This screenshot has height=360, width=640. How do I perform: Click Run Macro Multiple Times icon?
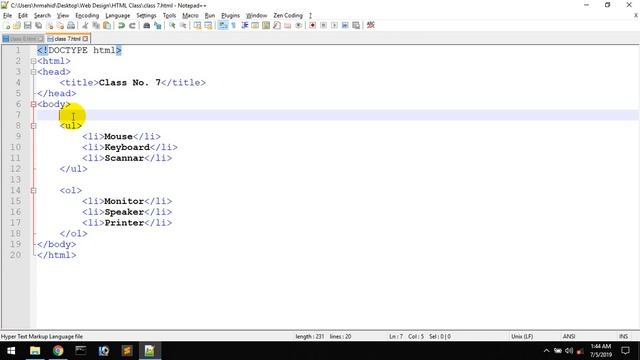point(345,25)
